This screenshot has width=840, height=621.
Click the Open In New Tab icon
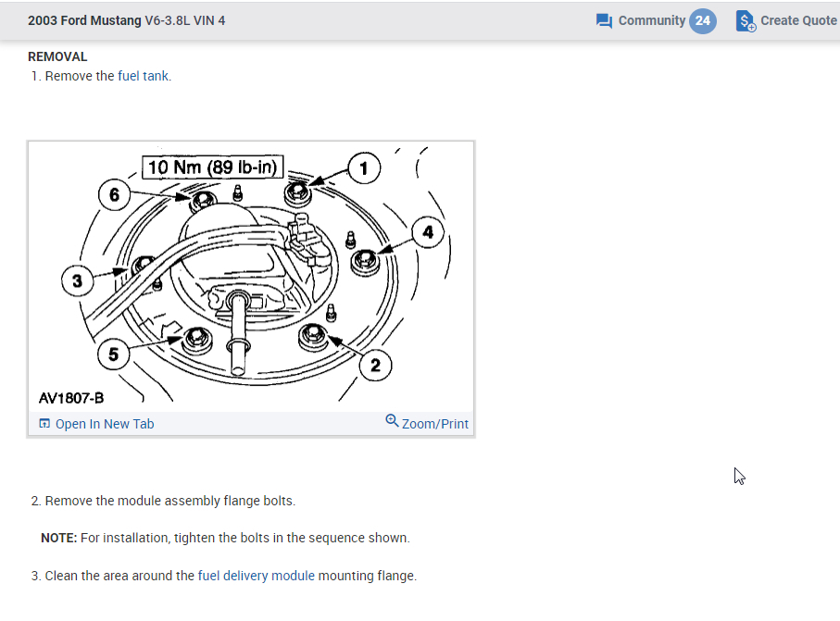pyautogui.click(x=44, y=424)
